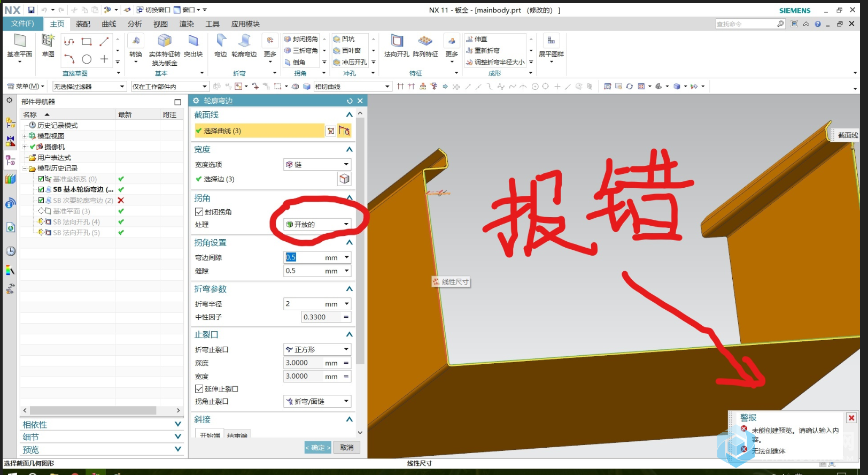The height and width of the screenshot is (475, 868).
Task: Expand the 相依性 panel
Action: 178,424
